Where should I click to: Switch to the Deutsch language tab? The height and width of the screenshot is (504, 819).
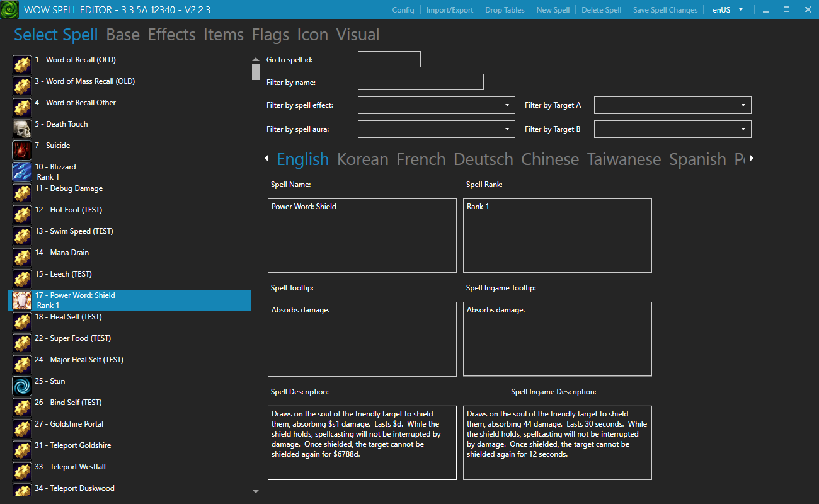tap(483, 159)
